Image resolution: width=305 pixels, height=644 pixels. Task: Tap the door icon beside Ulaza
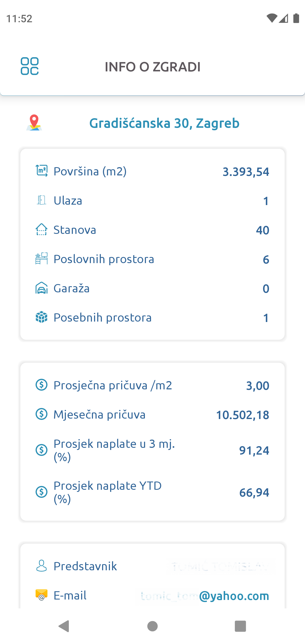pyautogui.click(x=42, y=200)
